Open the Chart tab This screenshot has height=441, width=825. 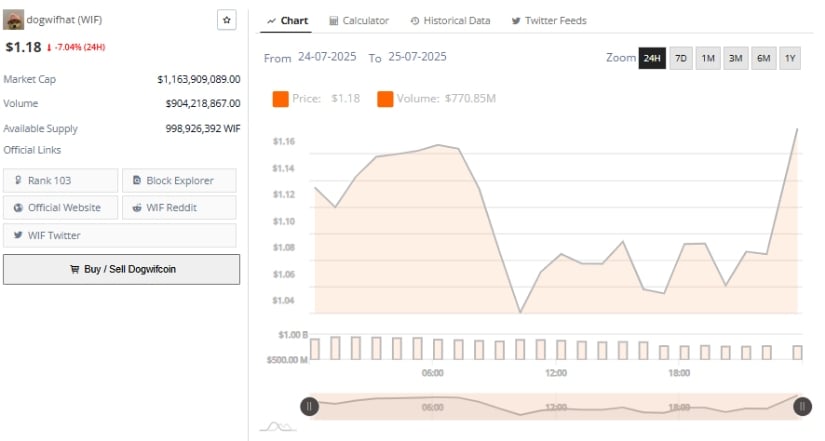pyautogui.click(x=287, y=21)
